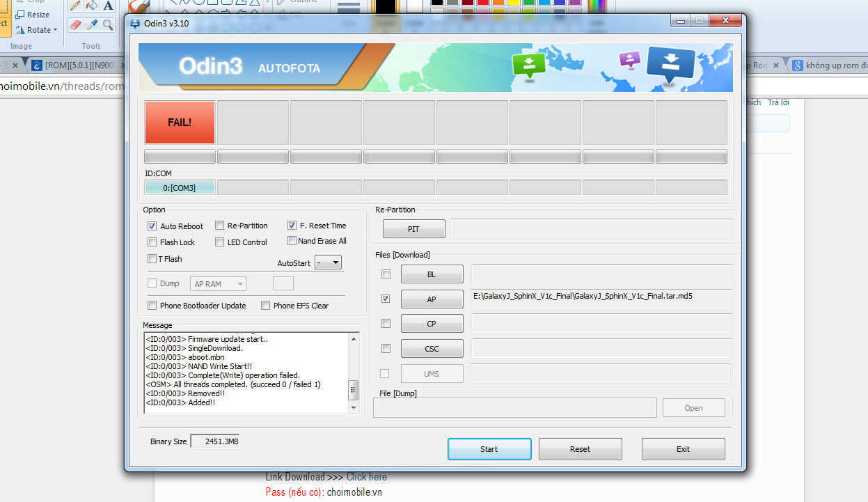Click the PIT button

(413, 229)
